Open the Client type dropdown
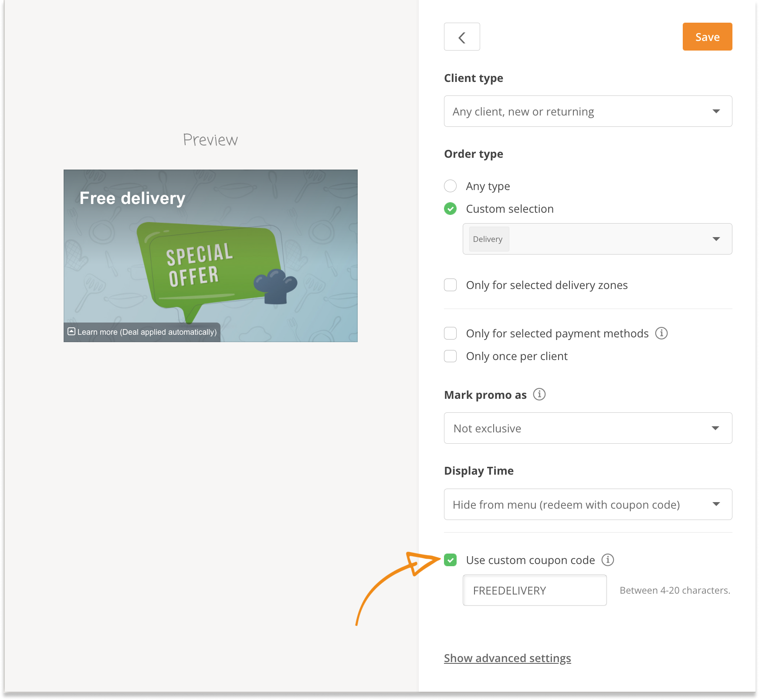The width and height of the screenshot is (759, 700). point(588,111)
